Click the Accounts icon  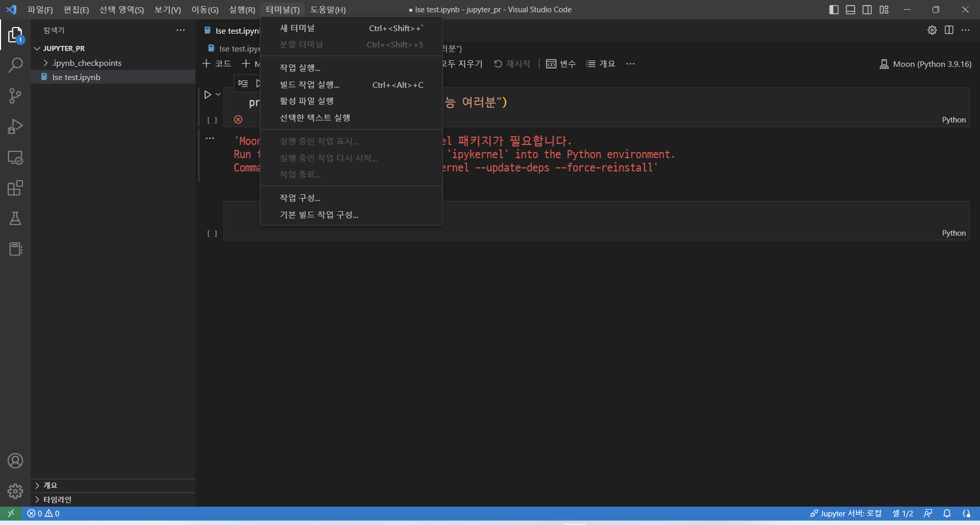[x=15, y=461]
